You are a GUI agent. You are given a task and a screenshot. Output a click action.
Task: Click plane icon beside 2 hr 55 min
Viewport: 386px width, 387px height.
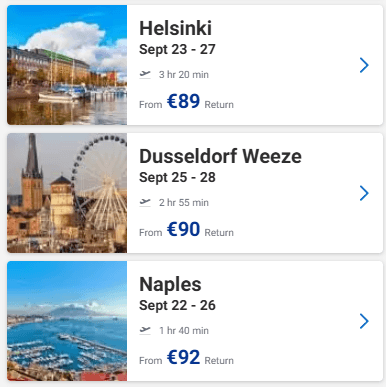click(145, 202)
